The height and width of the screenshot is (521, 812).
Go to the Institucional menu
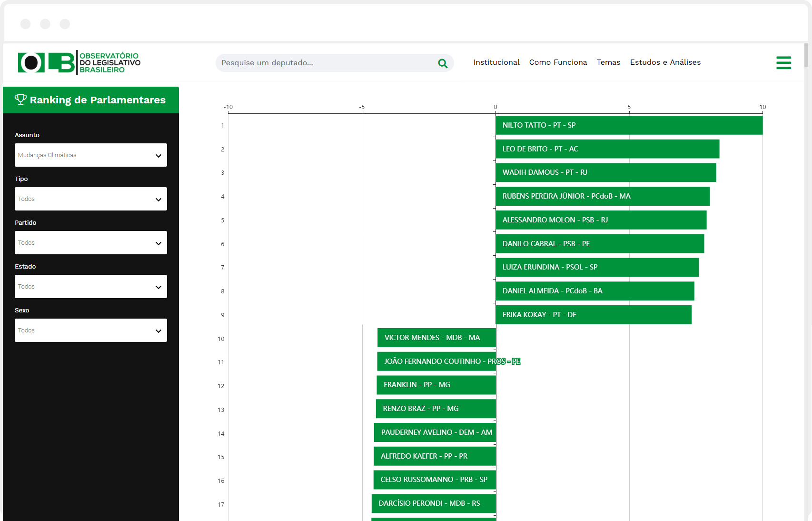click(496, 62)
